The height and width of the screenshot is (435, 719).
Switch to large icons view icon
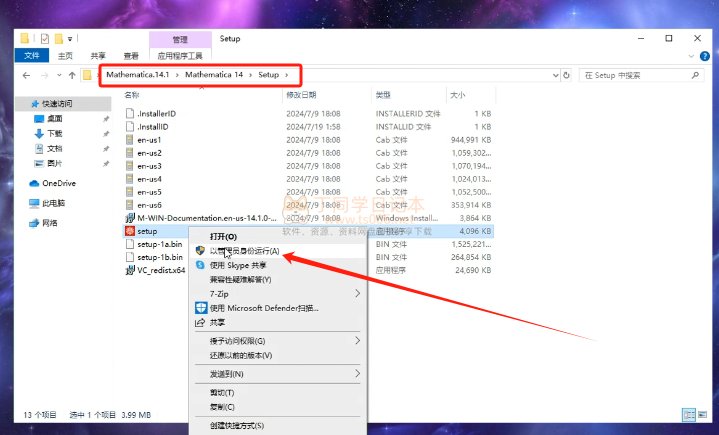tap(702, 415)
